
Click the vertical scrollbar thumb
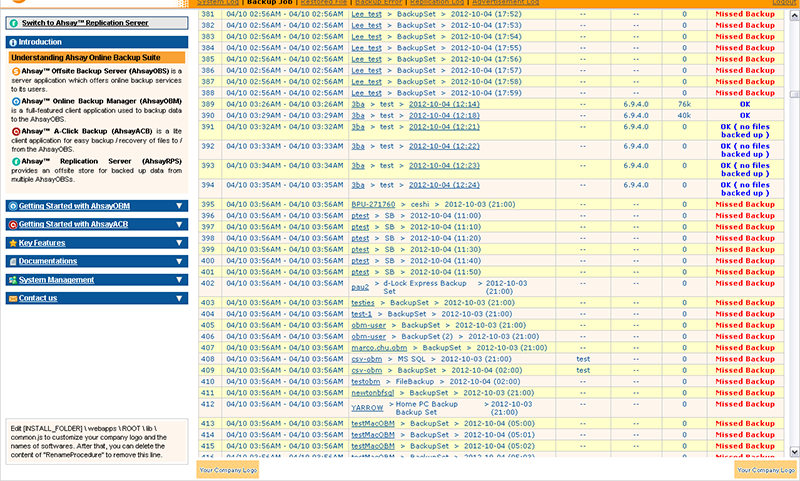tap(794, 94)
